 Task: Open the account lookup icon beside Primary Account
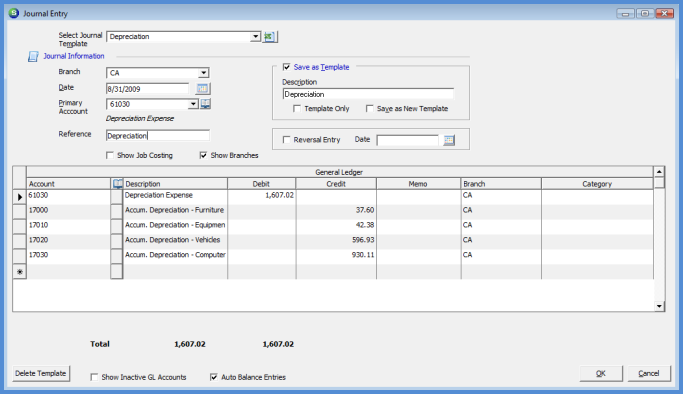click(x=205, y=104)
